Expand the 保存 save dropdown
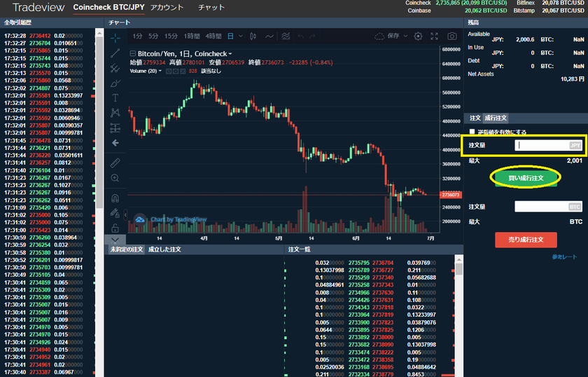Viewport: 588px width, 377px height. click(405, 36)
